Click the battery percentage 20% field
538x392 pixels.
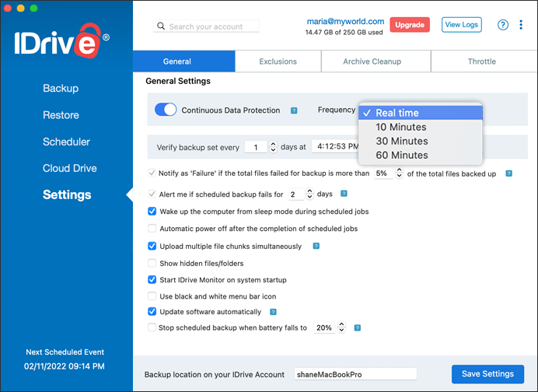pos(324,327)
